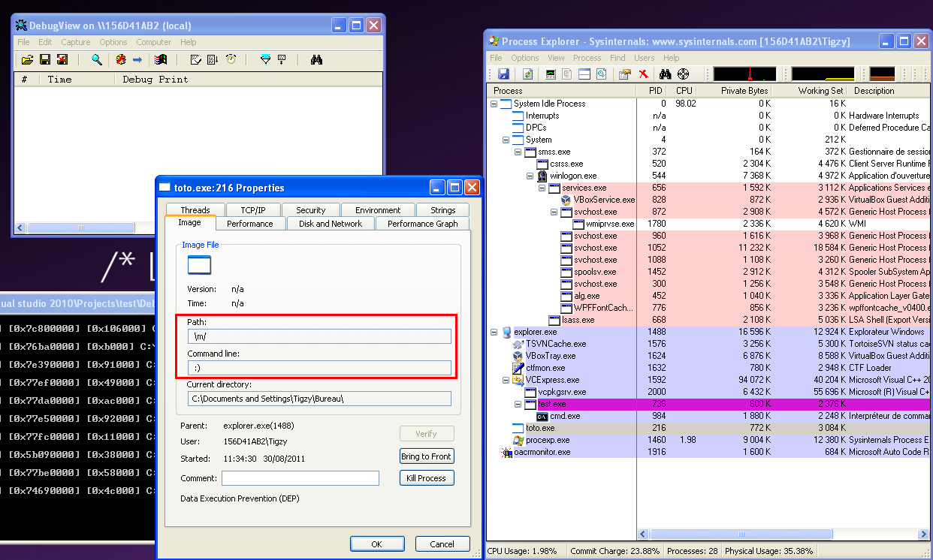Image resolution: width=933 pixels, height=560 pixels.
Task: Click the Process Explorer save icon
Action: pyautogui.click(x=503, y=74)
